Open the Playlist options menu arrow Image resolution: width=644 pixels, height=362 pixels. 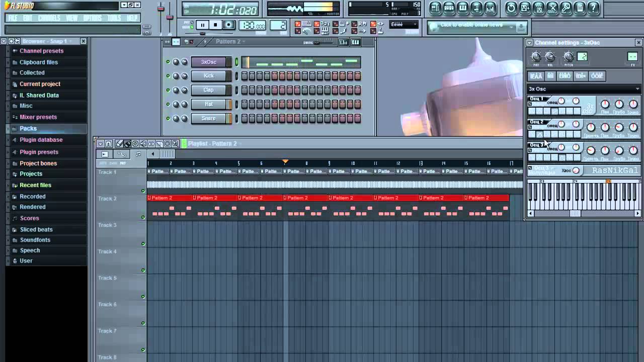click(x=101, y=144)
